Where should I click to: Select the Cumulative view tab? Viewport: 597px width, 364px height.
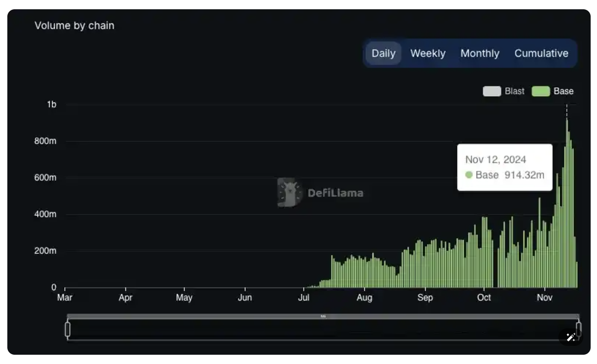[541, 53]
